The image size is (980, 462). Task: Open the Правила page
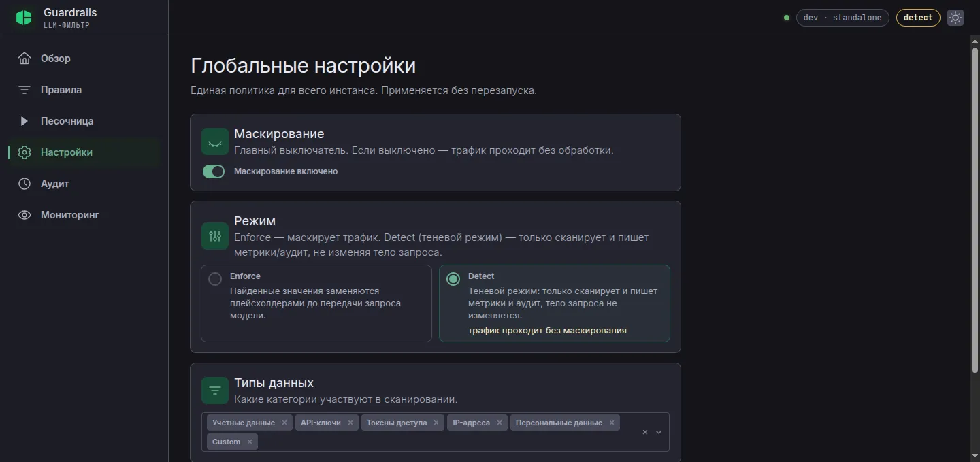pos(84,90)
